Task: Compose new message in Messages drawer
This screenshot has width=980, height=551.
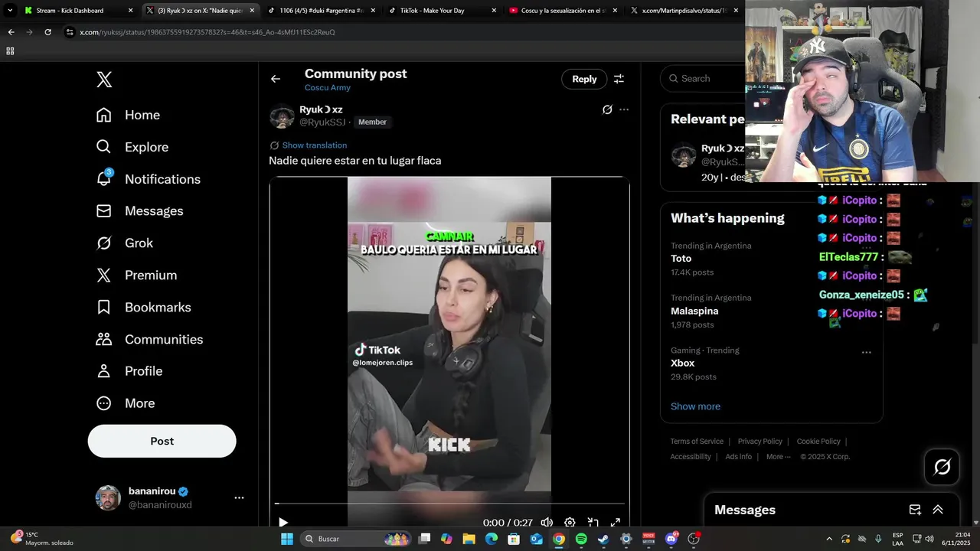Action: (915, 510)
